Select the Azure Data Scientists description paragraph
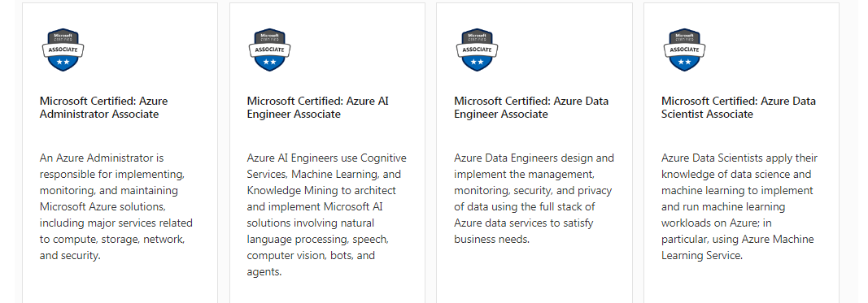The image size is (868, 303). 739,207
